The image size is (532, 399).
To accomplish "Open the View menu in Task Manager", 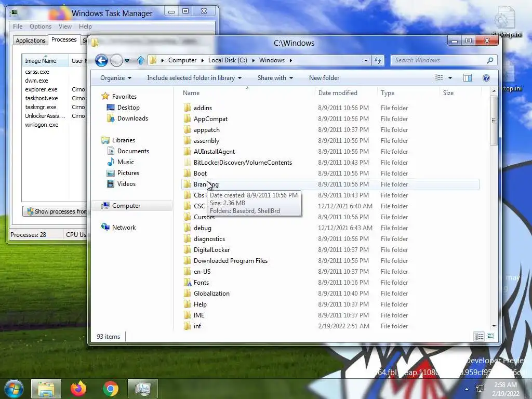I will (x=65, y=26).
